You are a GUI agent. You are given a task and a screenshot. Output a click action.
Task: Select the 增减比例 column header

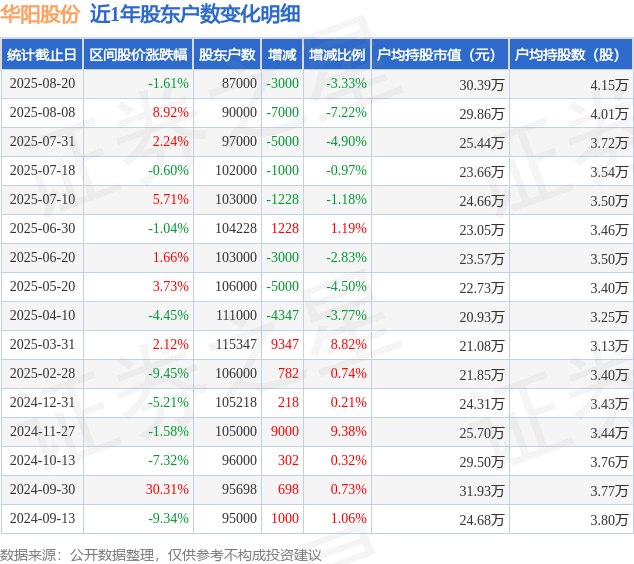[337, 55]
